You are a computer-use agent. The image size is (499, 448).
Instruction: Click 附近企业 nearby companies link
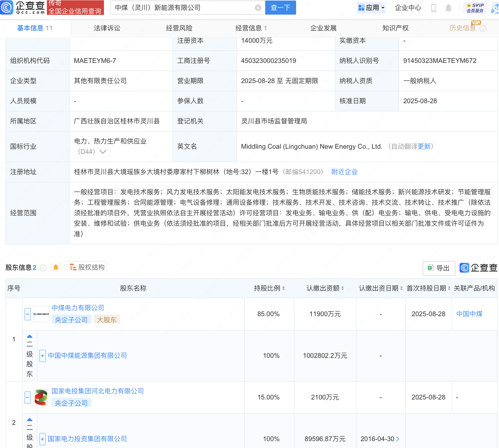tap(344, 172)
